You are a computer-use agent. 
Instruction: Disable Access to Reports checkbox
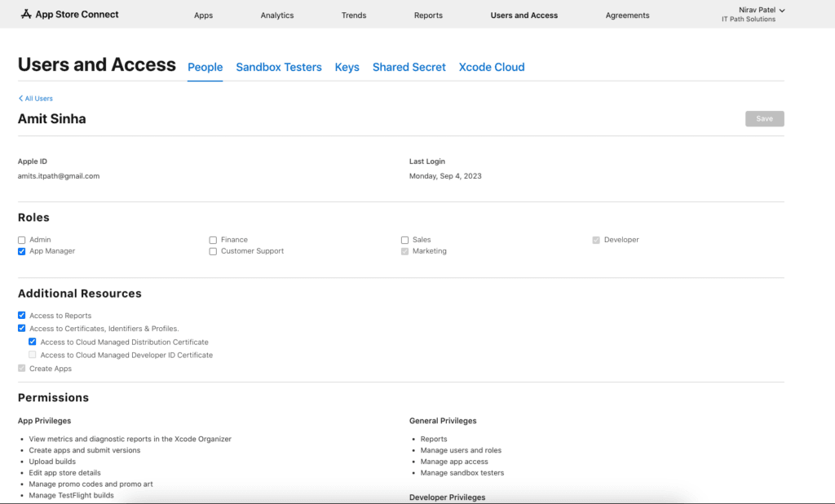[x=22, y=316]
